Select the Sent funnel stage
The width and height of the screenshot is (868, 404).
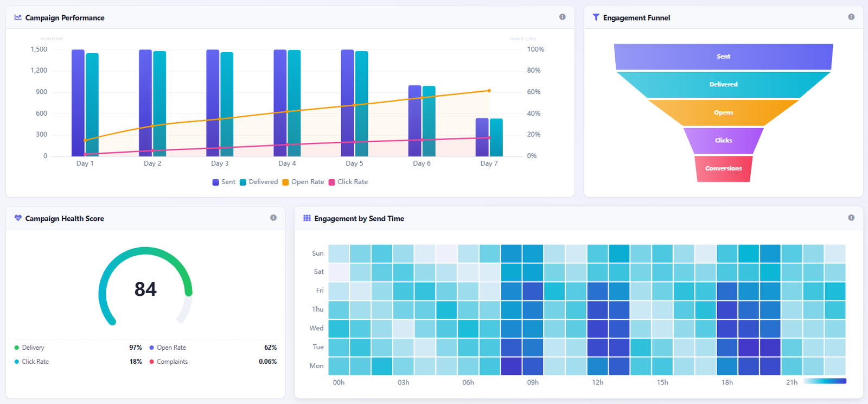724,56
